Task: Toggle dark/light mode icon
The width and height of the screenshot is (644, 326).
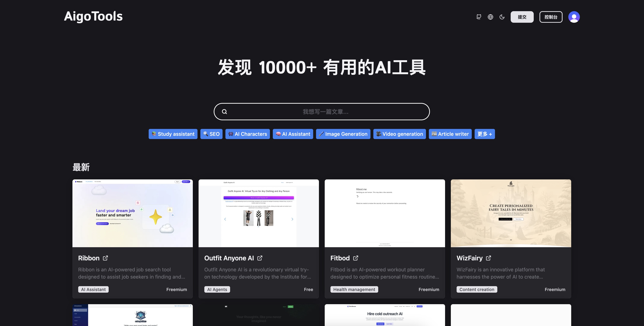Action: click(x=502, y=17)
